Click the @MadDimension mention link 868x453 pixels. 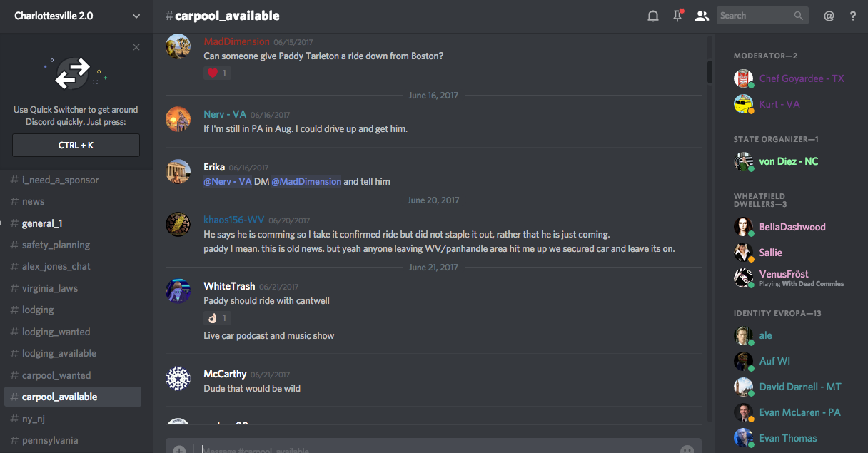(306, 181)
